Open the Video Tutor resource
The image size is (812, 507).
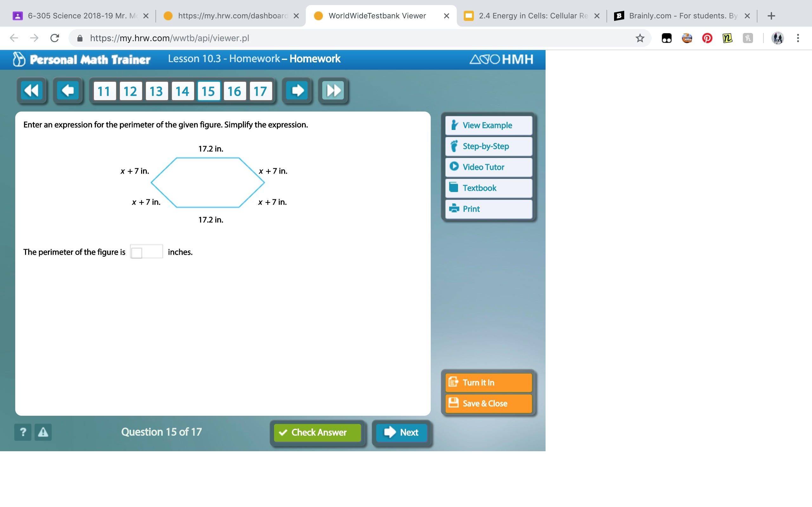coord(488,167)
